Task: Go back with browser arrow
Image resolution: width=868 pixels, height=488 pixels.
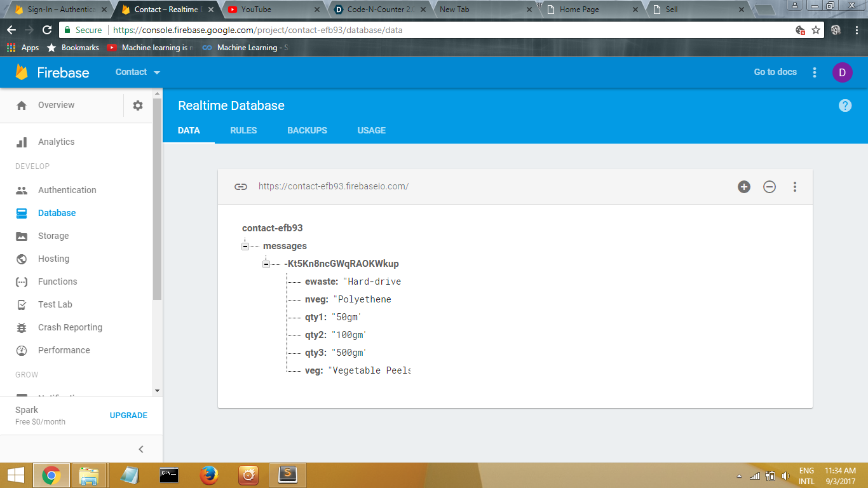Action: click(x=11, y=30)
